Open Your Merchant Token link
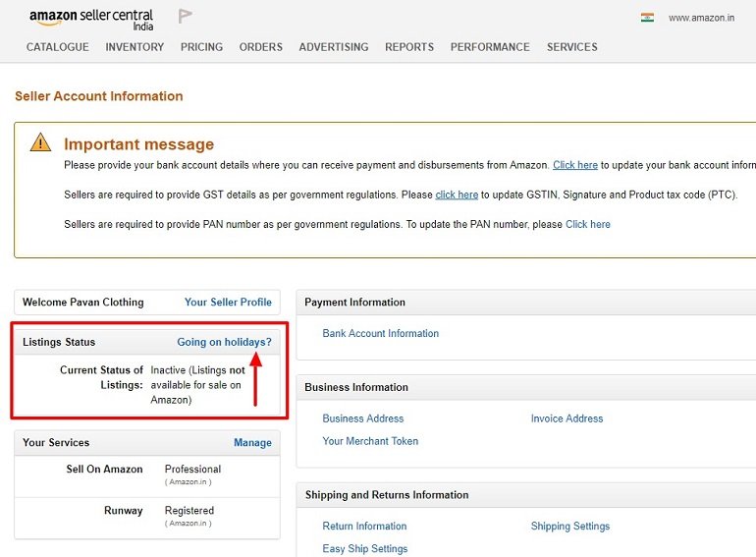Screen dimensions: 756x557 click(370, 441)
